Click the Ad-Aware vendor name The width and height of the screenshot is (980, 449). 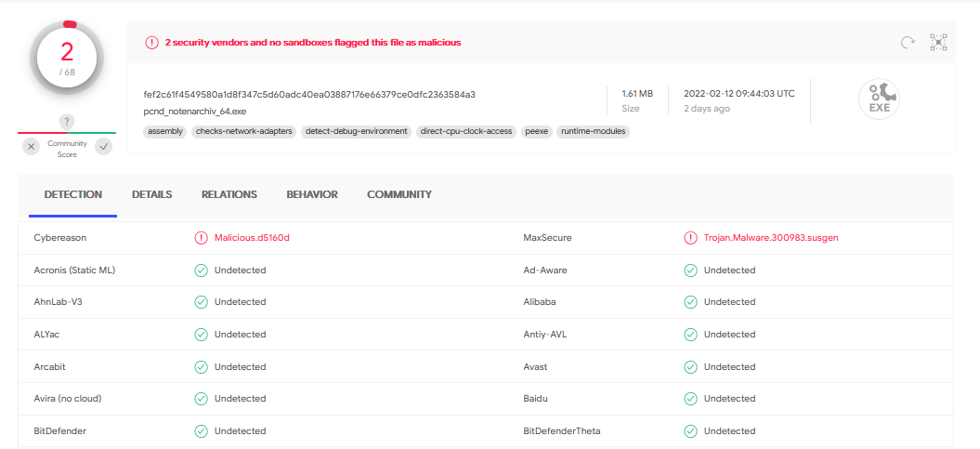point(545,271)
